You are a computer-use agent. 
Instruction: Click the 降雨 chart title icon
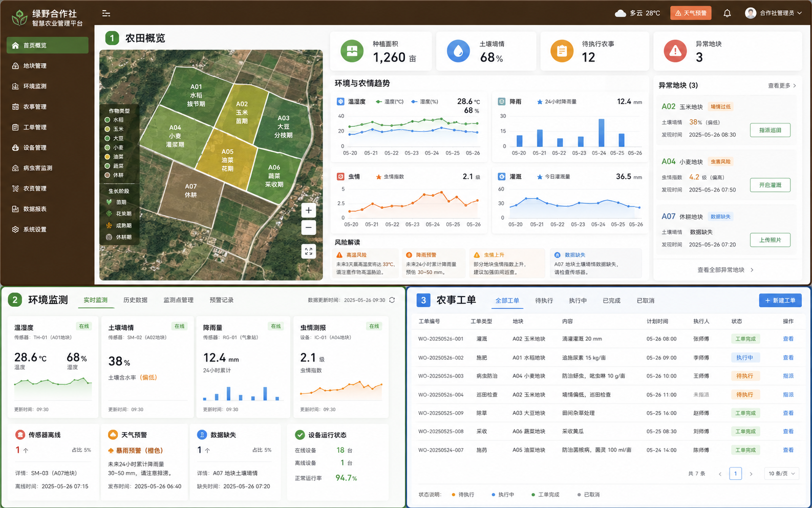click(502, 101)
